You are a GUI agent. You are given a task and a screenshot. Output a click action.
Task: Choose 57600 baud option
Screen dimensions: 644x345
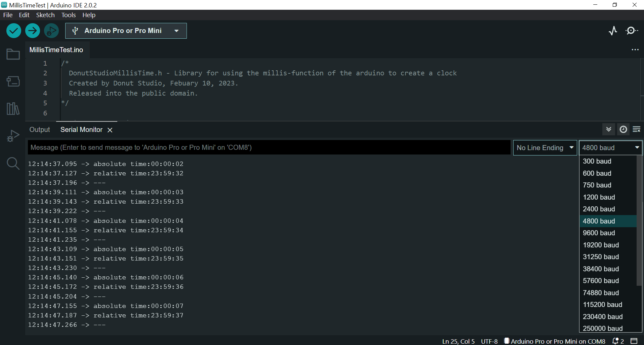(608, 281)
